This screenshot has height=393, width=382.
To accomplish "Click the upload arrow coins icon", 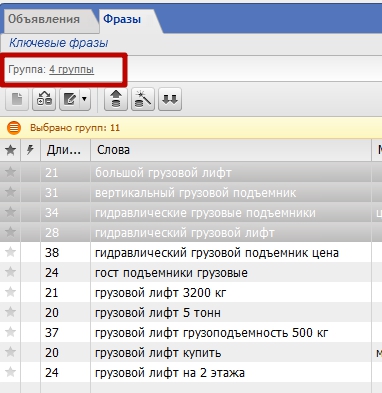I will [116, 99].
